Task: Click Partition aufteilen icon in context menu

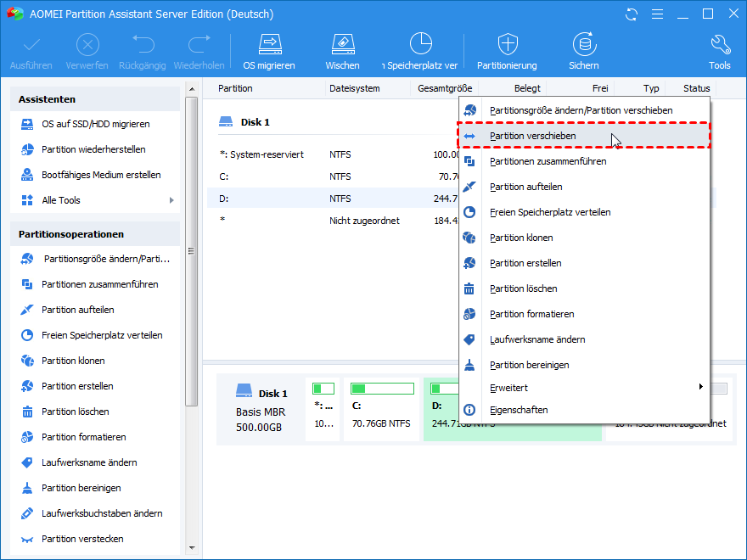Action: pos(469,187)
